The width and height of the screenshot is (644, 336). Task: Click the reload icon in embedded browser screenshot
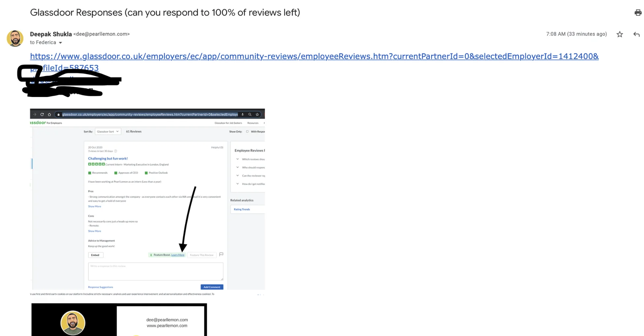click(42, 114)
